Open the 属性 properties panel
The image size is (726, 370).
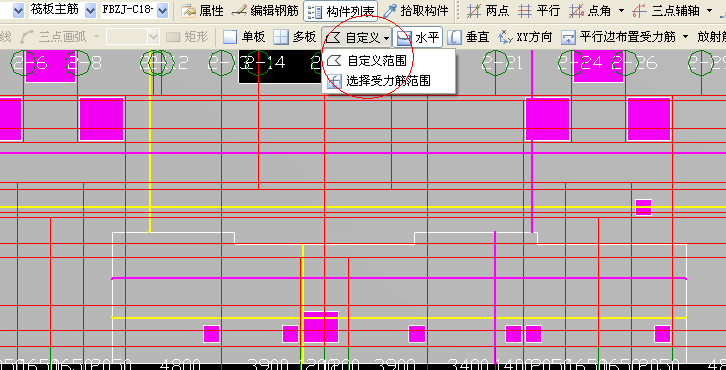(x=203, y=11)
